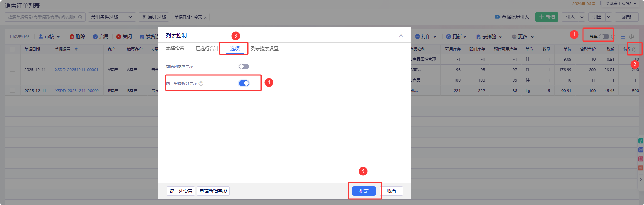Click the 删除 trash icon
This screenshot has width=644, height=205.
click(x=72, y=36)
